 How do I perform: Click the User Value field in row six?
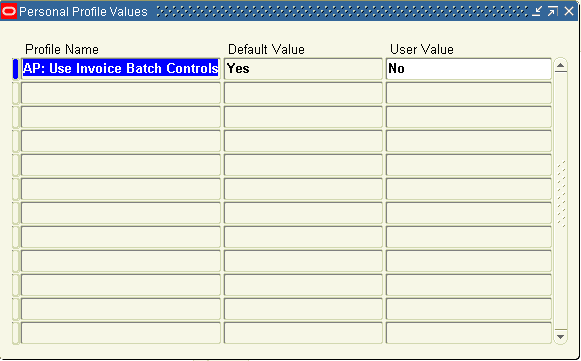(469, 189)
